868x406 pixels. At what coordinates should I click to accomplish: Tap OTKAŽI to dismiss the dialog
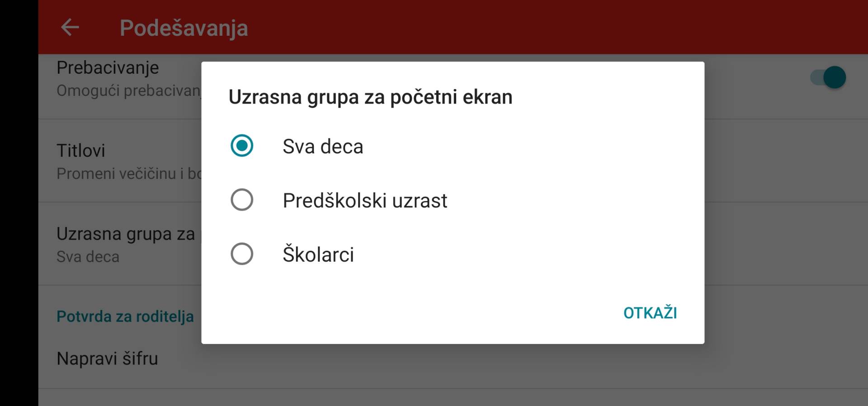point(651,312)
